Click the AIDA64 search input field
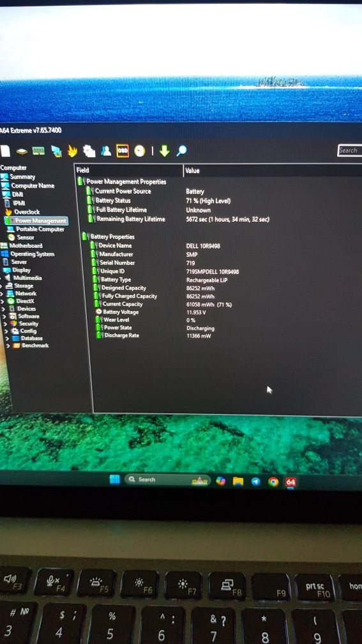Screen dimensions: 362x644 click(x=350, y=150)
